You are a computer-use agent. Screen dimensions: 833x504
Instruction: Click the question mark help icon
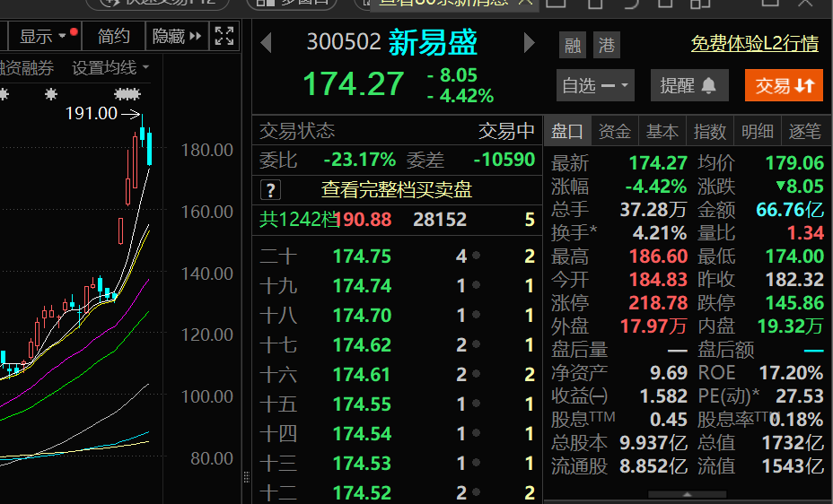click(270, 190)
